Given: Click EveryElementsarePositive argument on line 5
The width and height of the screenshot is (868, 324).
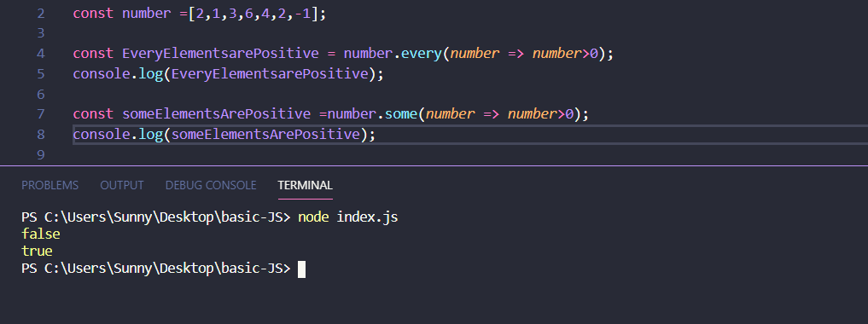Looking at the screenshot, I should click(x=270, y=73).
